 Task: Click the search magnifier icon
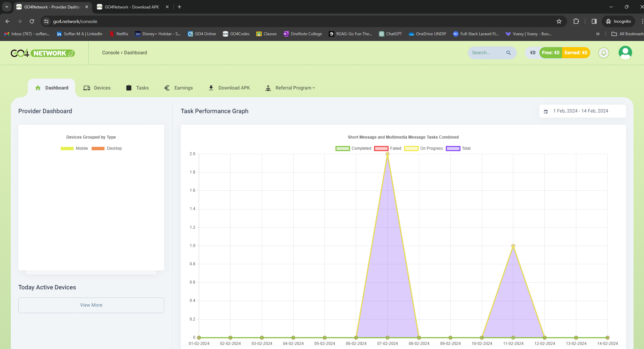508,53
